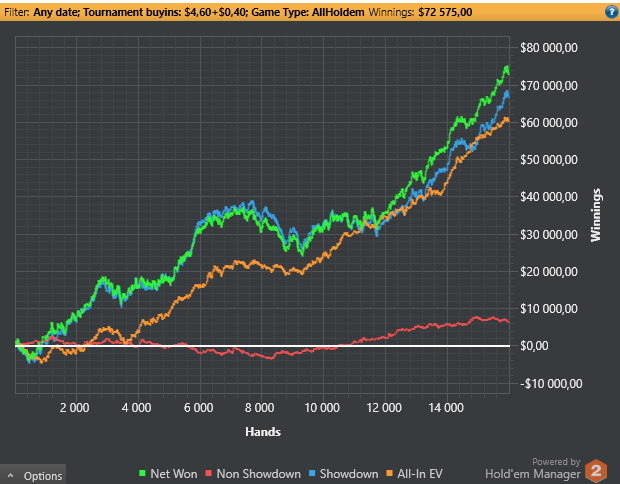Click the Hold'em Manager 2 logo icon
This screenshot has height=484, width=620.
point(596,471)
